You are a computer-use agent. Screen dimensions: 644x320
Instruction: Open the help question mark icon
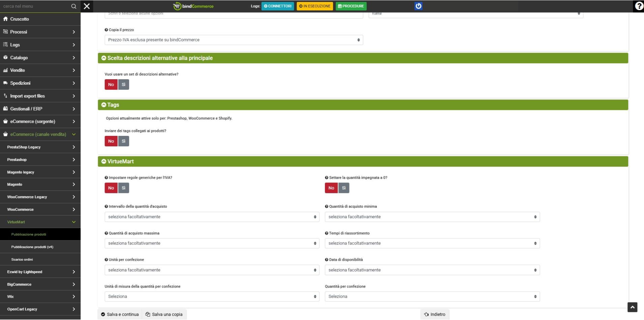point(639,6)
